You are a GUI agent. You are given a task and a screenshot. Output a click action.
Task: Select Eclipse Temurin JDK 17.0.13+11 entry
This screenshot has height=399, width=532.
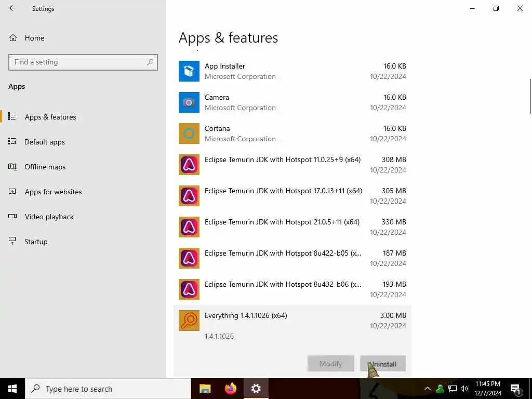283,191
